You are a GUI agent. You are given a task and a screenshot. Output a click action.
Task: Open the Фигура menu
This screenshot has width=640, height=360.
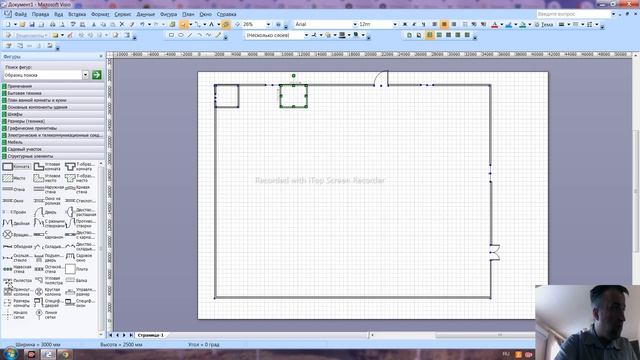point(169,14)
